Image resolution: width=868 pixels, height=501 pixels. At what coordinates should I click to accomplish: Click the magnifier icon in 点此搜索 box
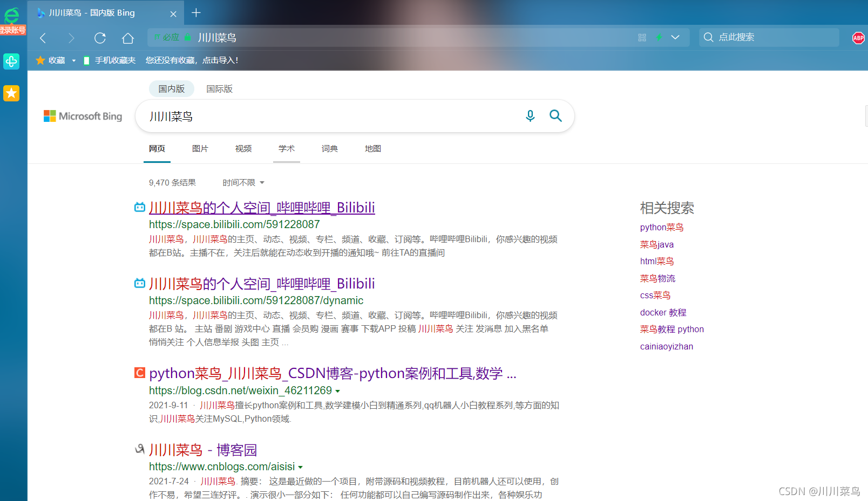click(x=709, y=37)
